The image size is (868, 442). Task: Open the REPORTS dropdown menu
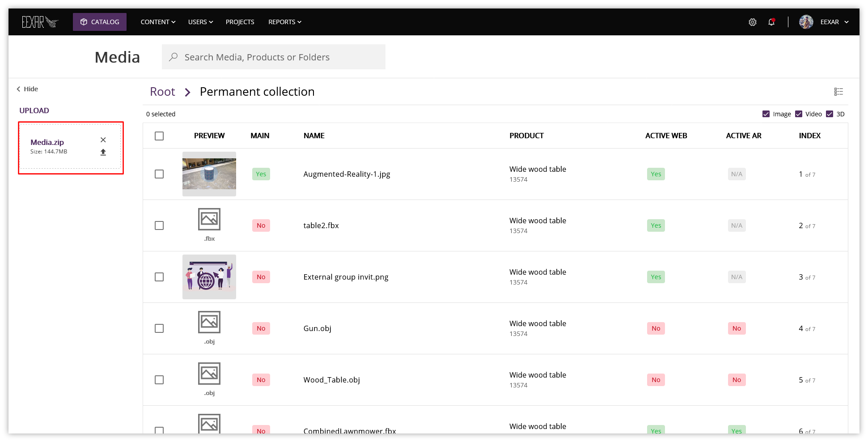pyautogui.click(x=285, y=22)
